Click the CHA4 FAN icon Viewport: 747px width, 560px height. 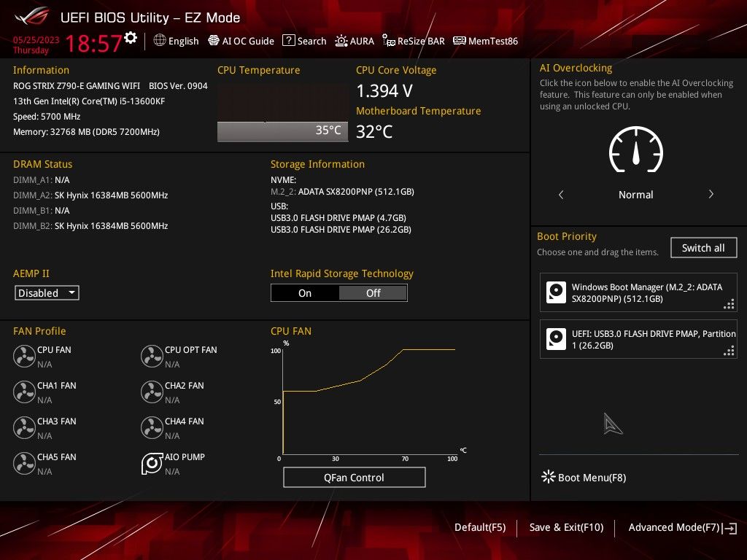[x=152, y=427]
